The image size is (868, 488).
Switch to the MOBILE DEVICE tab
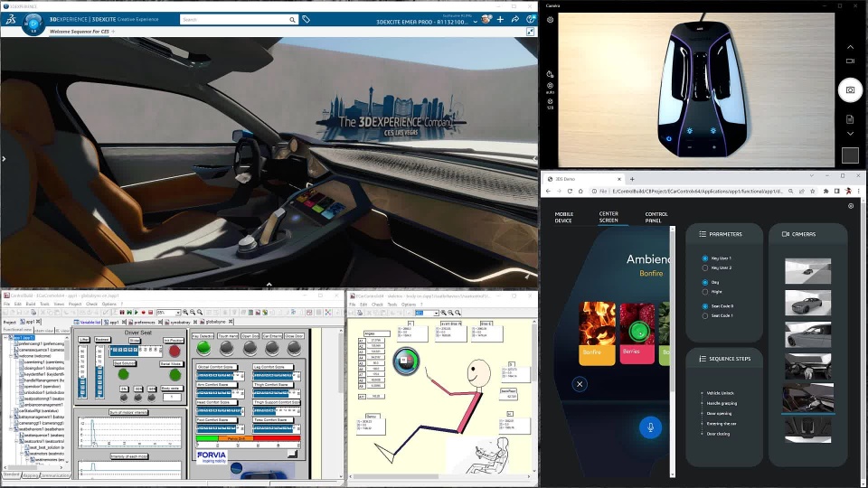563,218
